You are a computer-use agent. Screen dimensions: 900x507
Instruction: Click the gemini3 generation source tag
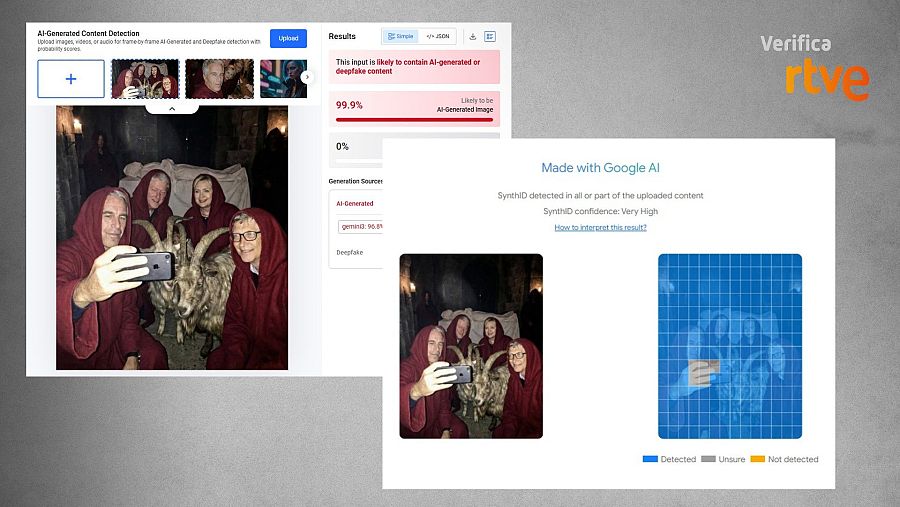(x=360, y=227)
